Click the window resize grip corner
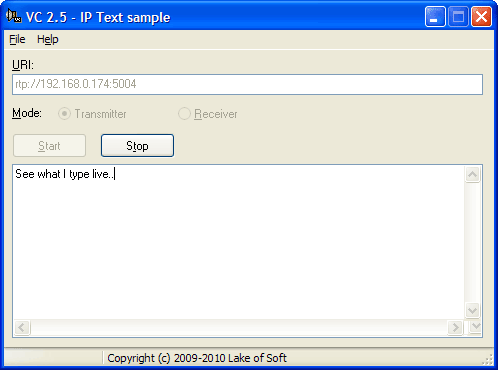Screen dimensions: 498x370 [x=488, y=359]
